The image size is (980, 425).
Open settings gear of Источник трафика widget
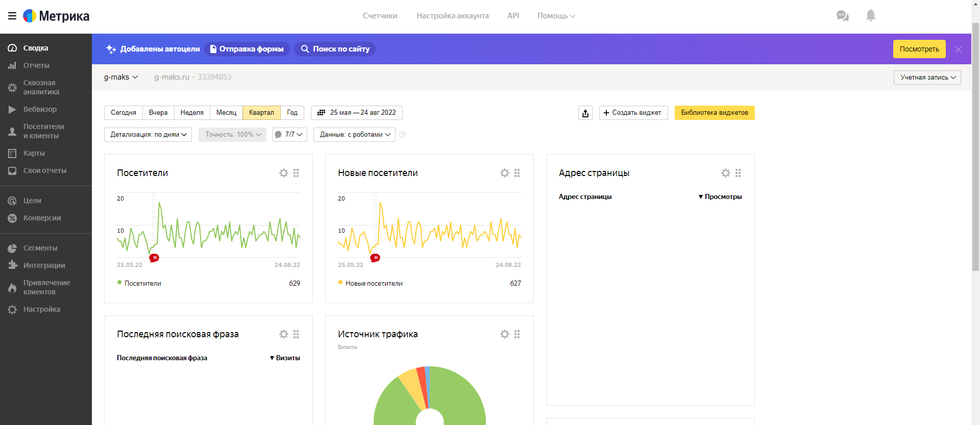coord(505,334)
